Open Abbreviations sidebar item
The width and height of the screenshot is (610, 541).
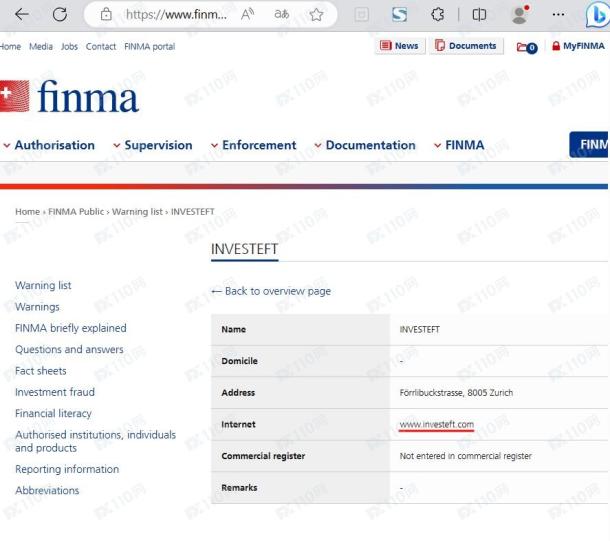[47, 490]
